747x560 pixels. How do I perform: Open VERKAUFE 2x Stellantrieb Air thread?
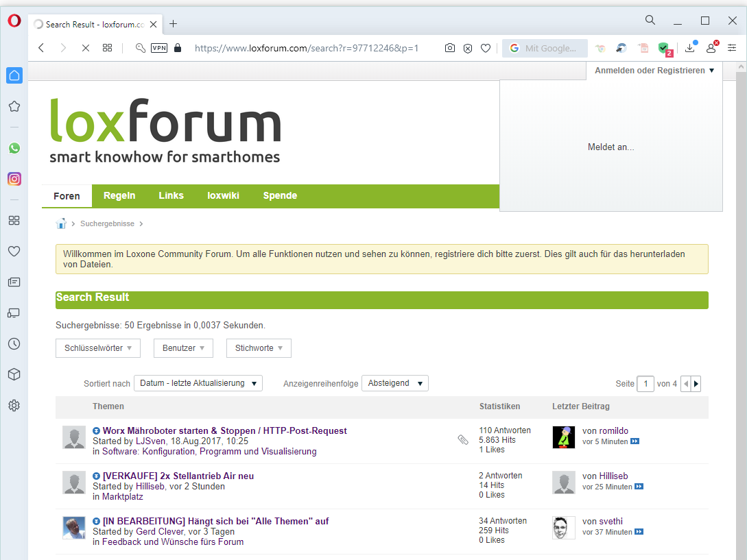tap(178, 476)
